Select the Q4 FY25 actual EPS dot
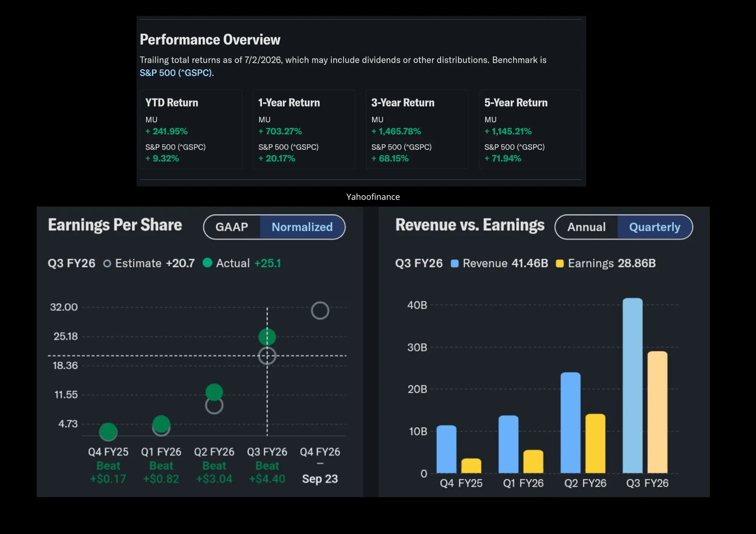756x534 pixels. 108,432
